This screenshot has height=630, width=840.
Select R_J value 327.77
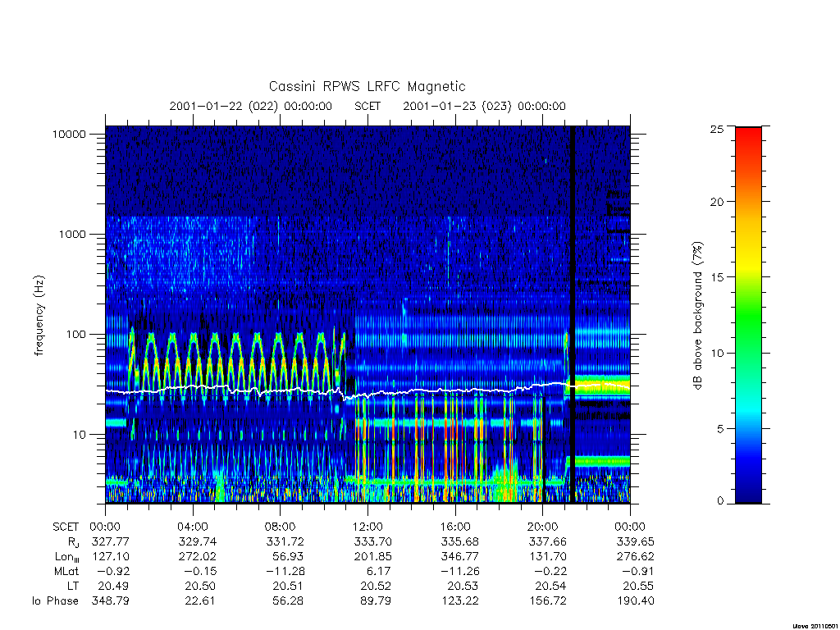click(x=111, y=541)
